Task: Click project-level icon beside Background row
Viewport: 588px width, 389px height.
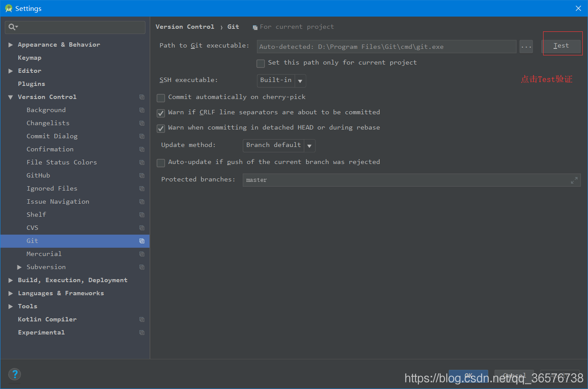Action: click(x=142, y=110)
